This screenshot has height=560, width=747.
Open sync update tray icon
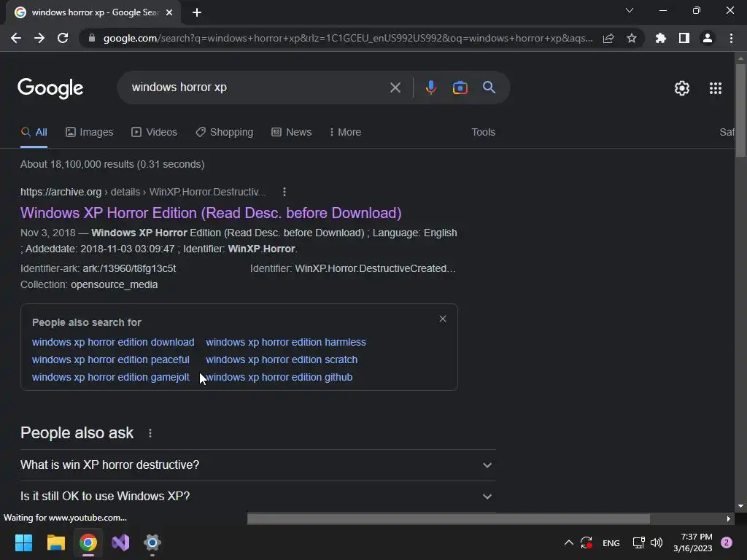click(587, 542)
